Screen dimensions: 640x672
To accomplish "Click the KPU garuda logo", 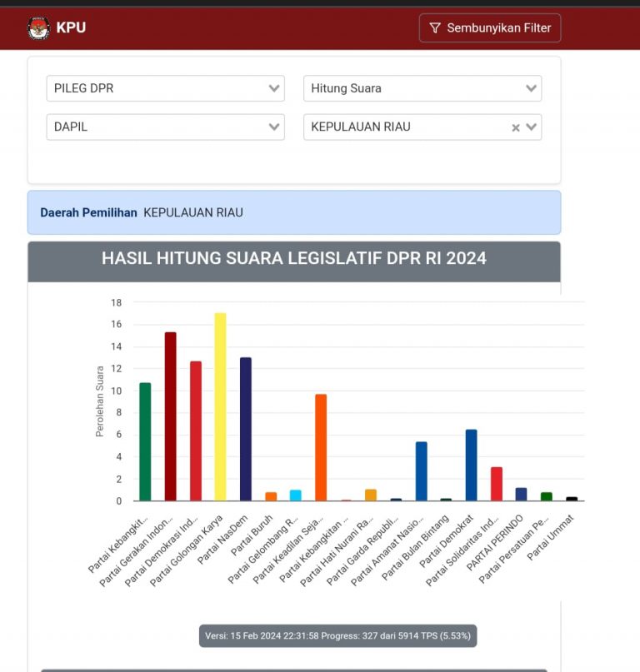I will pyautogui.click(x=38, y=28).
